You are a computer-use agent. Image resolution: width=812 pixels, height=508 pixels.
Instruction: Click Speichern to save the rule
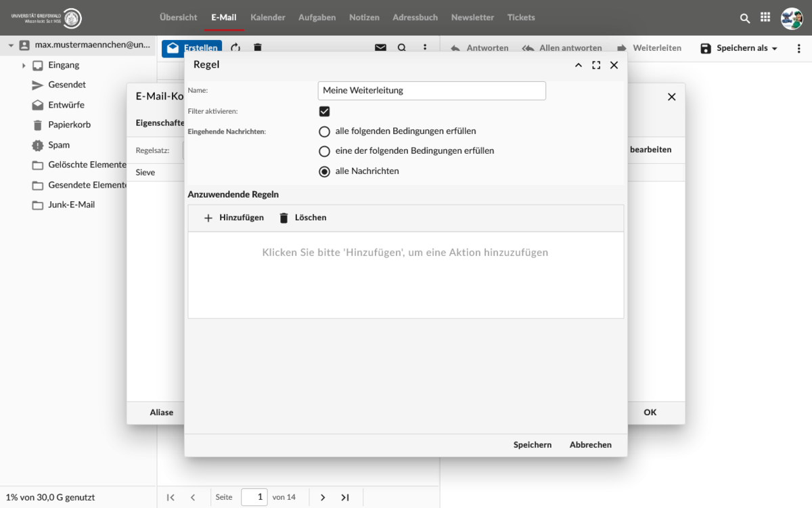tap(532, 445)
